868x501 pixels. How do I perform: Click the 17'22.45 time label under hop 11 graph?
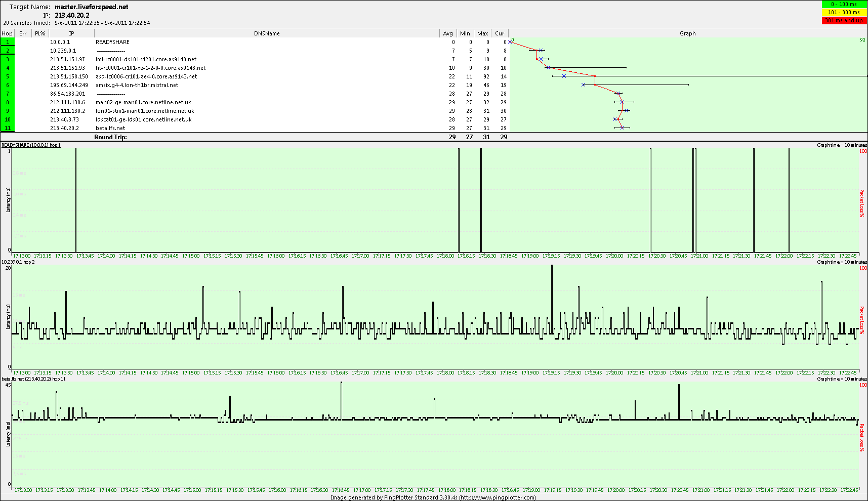(x=849, y=490)
